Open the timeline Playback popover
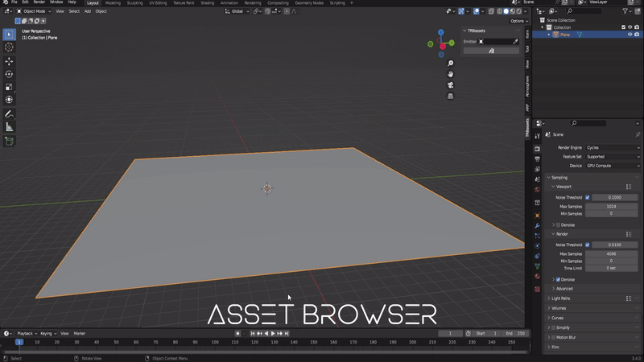 [27, 334]
